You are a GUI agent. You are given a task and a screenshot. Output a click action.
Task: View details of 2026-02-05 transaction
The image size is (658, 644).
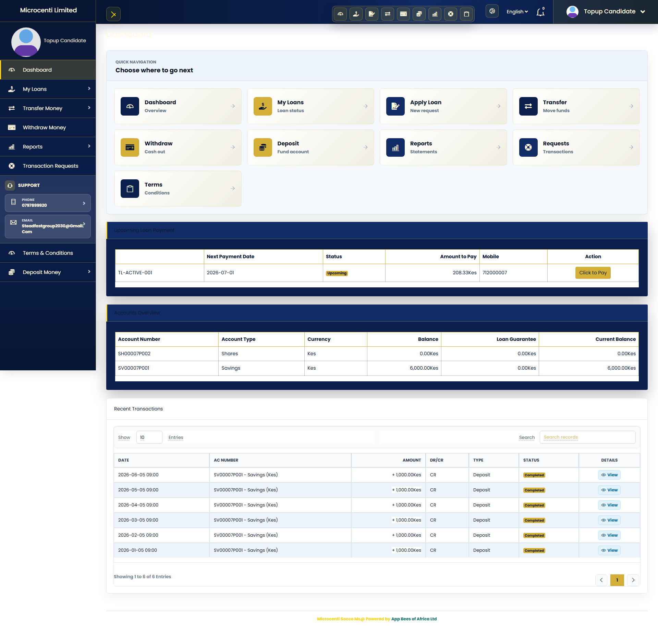coord(609,536)
